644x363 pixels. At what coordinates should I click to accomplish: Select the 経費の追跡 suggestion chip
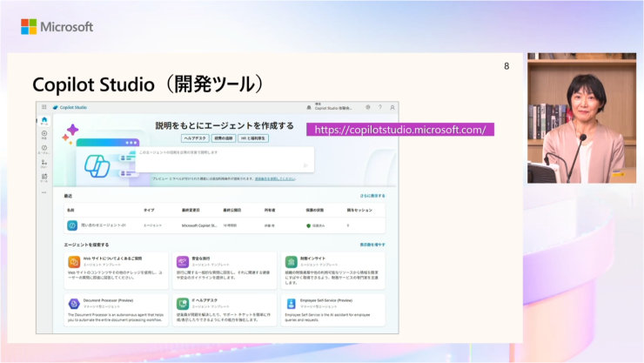224,138
